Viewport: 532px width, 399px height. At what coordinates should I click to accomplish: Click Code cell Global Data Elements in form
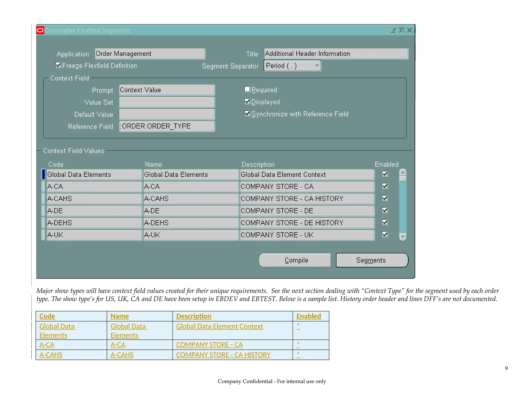(94, 174)
